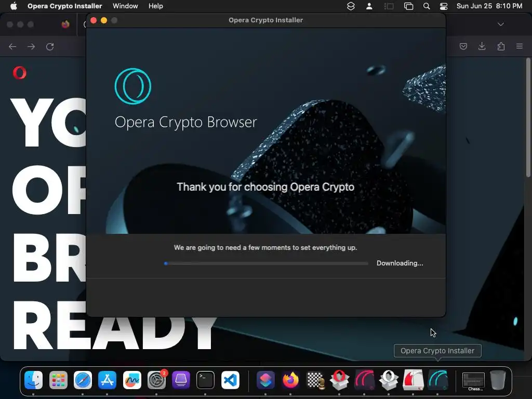The image size is (532, 399).
Task: Open the purple Apple Configurator dock icon
Action: [181, 380]
